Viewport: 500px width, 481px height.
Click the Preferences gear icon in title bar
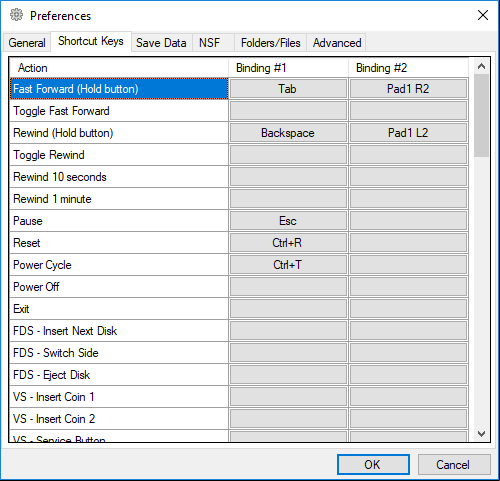[16, 15]
